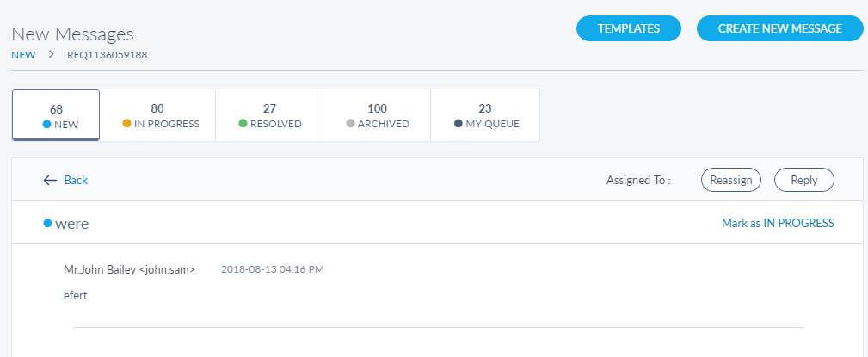Click the gray Archived status dot
Screen dimensions: 868x357
click(350, 124)
